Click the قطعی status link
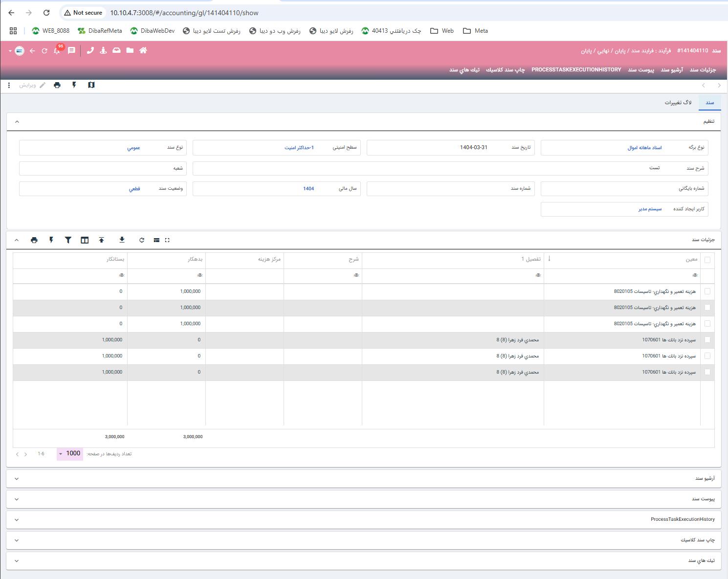Image resolution: width=728 pixels, height=579 pixels. pos(134,189)
